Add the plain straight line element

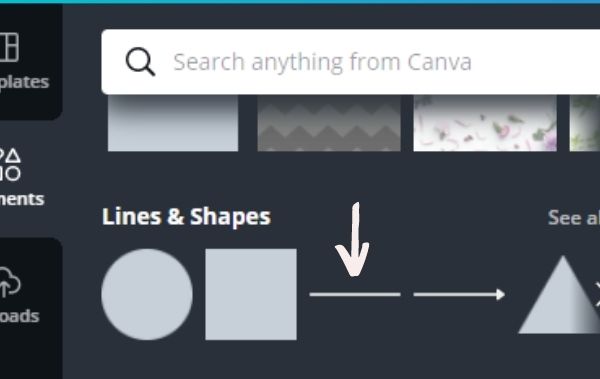click(355, 294)
